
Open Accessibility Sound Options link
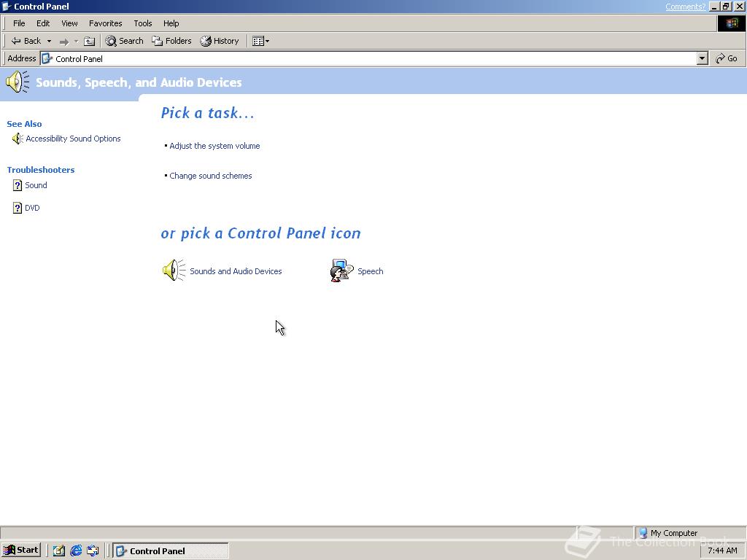pos(73,139)
